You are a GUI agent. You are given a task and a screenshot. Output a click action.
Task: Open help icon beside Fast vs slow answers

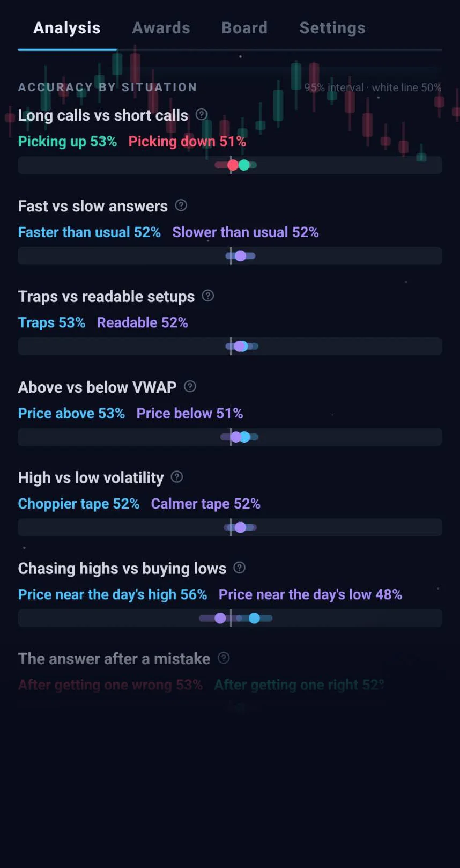181,205
